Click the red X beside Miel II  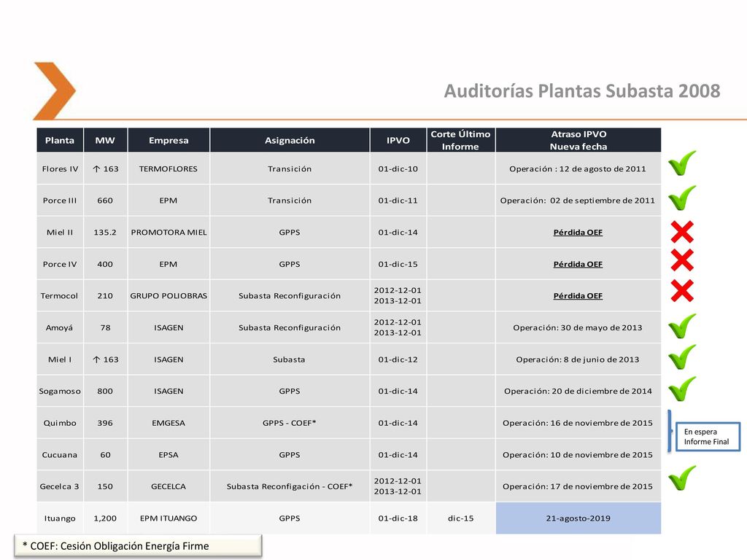pos(682,232)
